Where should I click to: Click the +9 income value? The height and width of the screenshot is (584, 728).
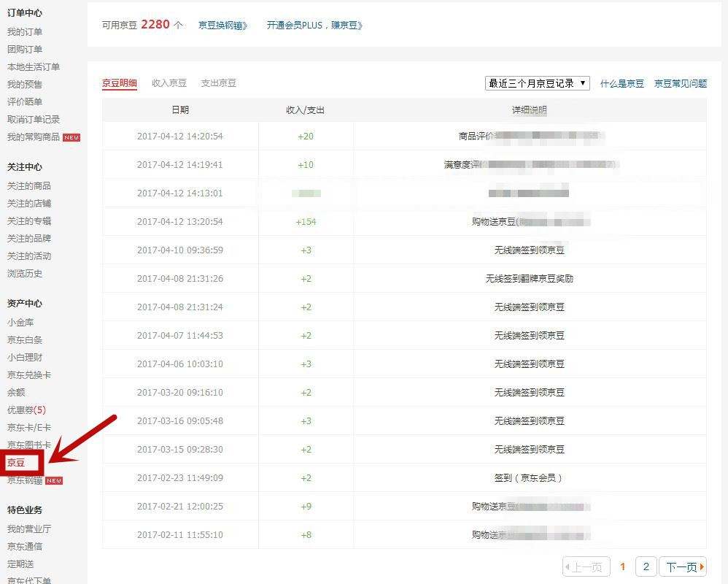pos(306,507)
